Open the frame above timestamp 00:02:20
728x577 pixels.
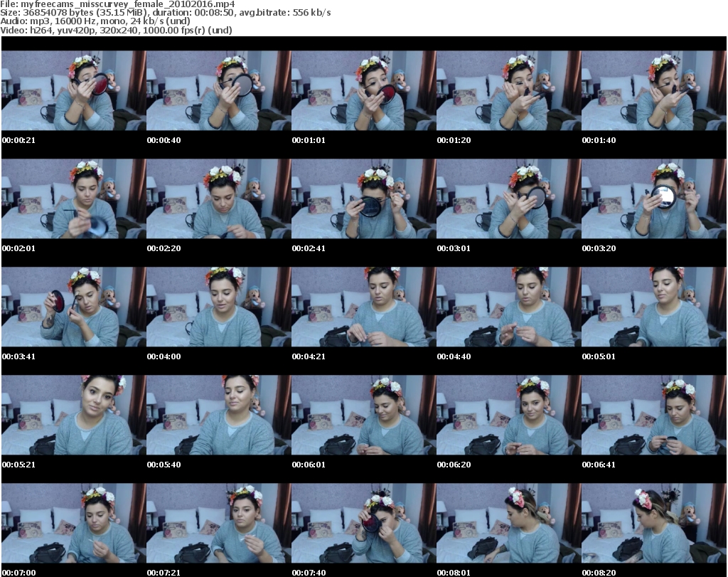pyautogui.click(x=219, y=198)
